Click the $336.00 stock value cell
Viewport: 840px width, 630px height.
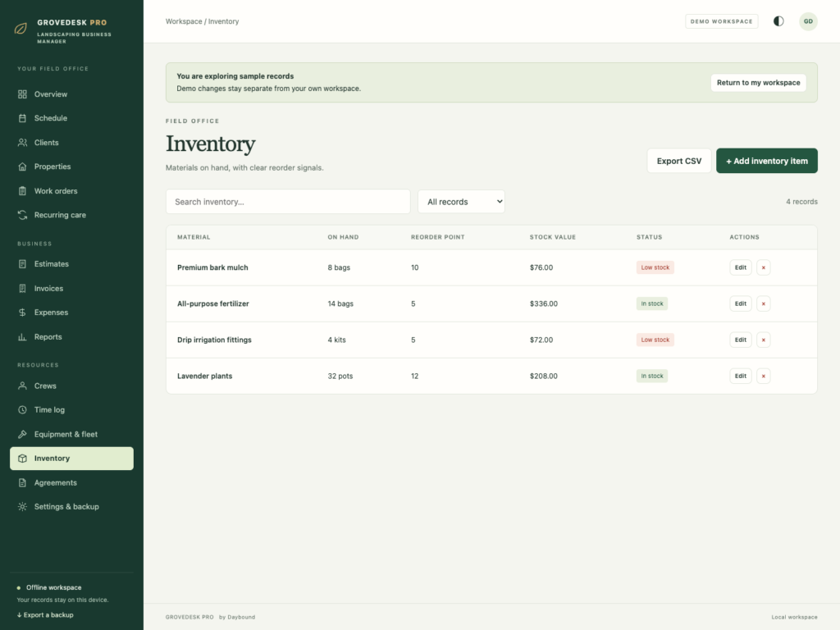coord(543,304)
